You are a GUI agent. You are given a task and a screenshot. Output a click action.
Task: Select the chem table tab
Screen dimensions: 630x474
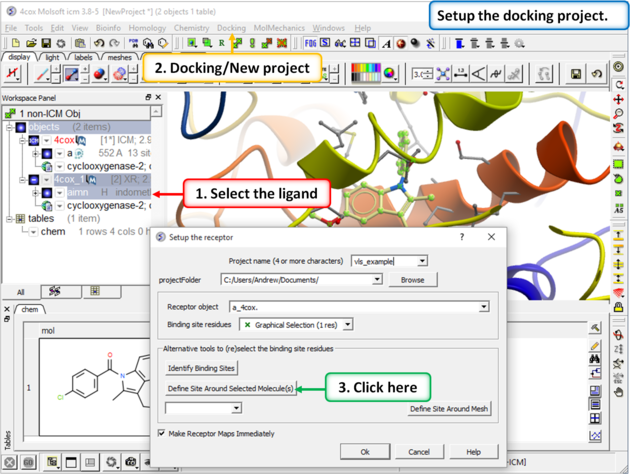30,309
